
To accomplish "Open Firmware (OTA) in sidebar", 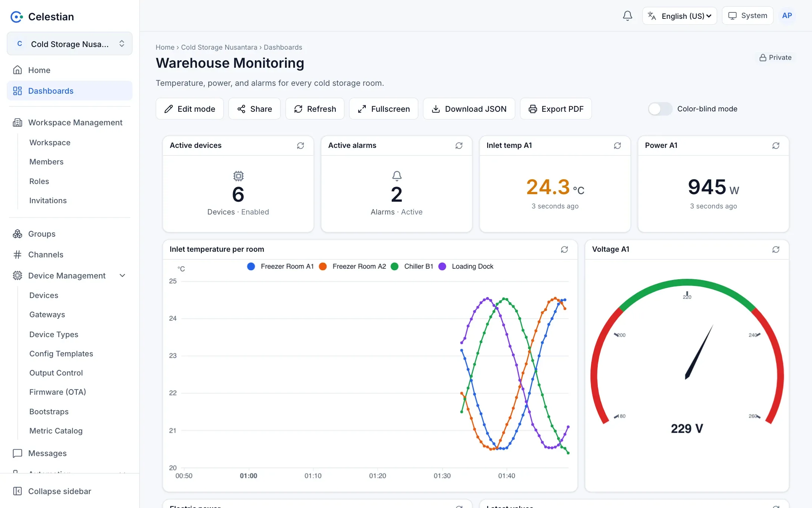I will 58,392.
